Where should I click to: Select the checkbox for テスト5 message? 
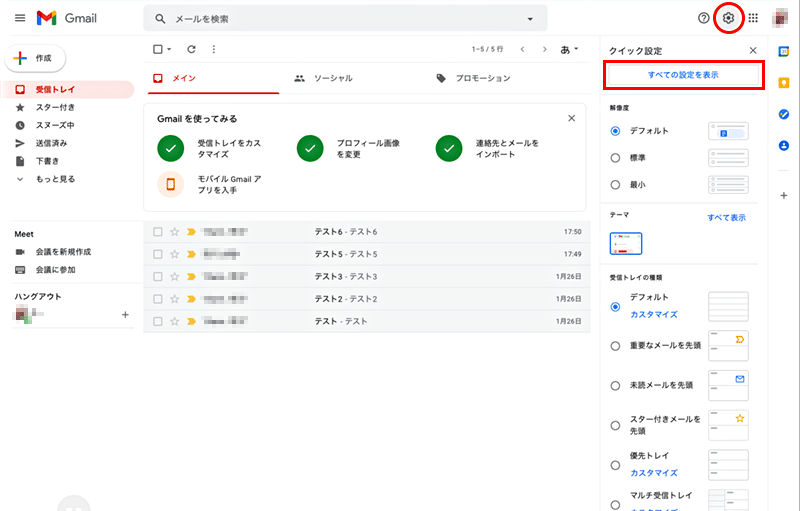[158, 254]
